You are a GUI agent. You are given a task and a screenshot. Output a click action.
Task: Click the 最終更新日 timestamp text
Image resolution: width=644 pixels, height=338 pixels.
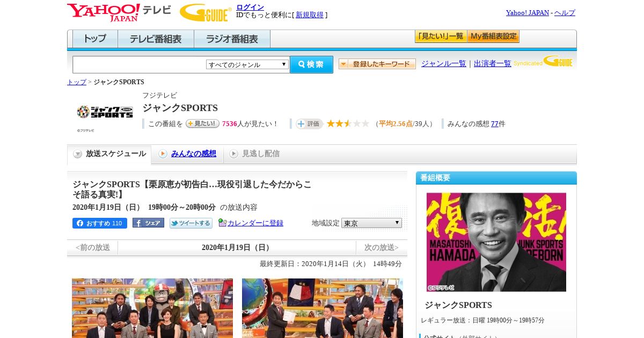[331, 264]
